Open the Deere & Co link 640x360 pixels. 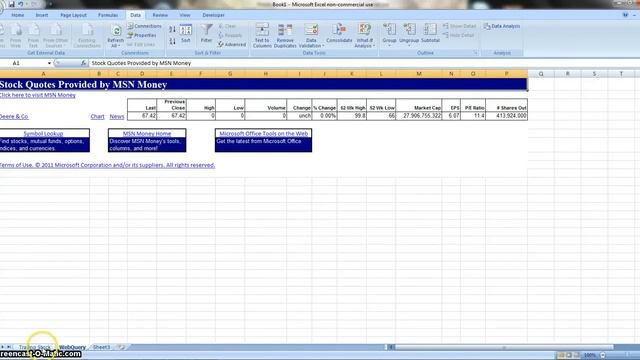[x=14, y=116]
